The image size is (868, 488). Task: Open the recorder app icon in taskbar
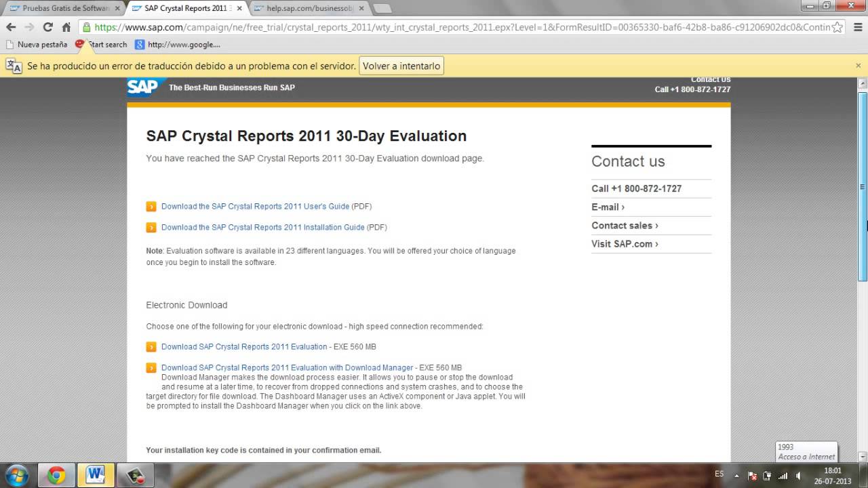[134, 475]
